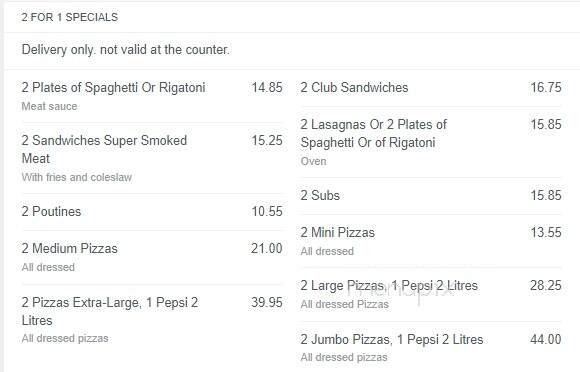Screen dimensions: 580x372
Task: Click the 14.85 price
Action: click(267, 88)
